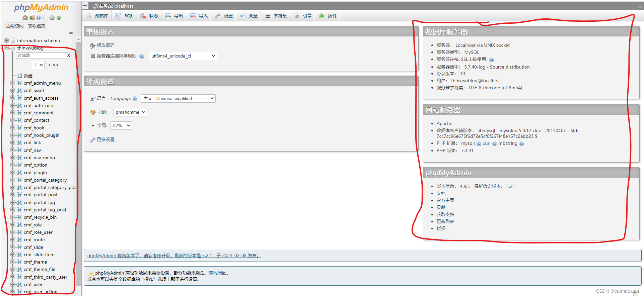Open the cmf_portal_category table
The width and height of the screenshot is (644, 296).
(45, 180)
